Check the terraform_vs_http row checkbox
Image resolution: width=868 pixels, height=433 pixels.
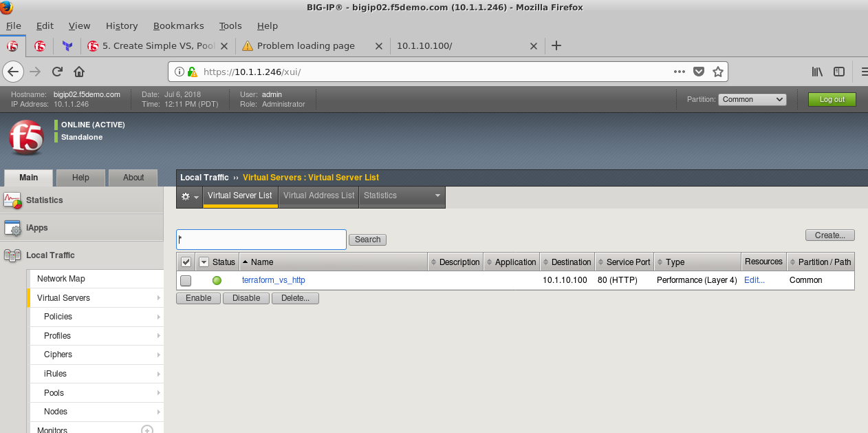point(186,280)
